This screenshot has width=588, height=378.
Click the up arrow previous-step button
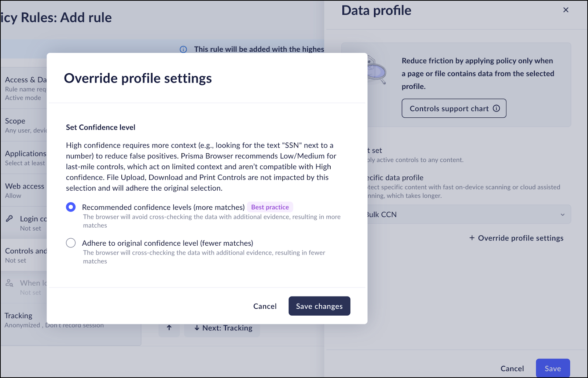tap(169, 328)
